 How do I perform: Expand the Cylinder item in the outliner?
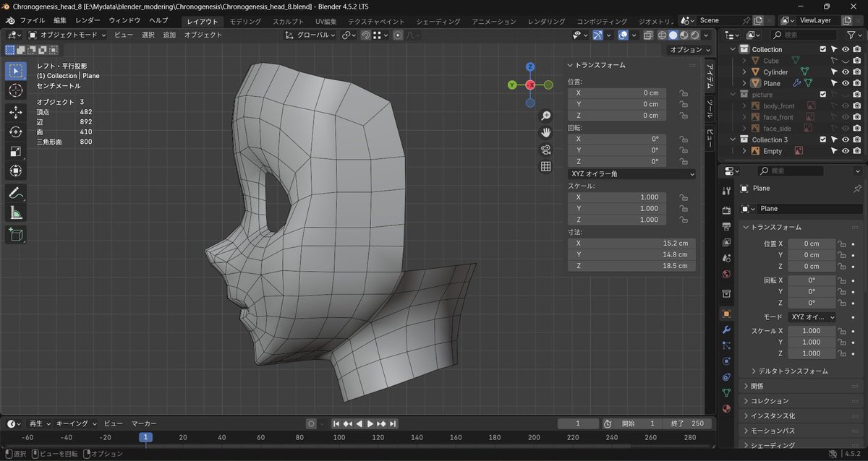point(744,72)
